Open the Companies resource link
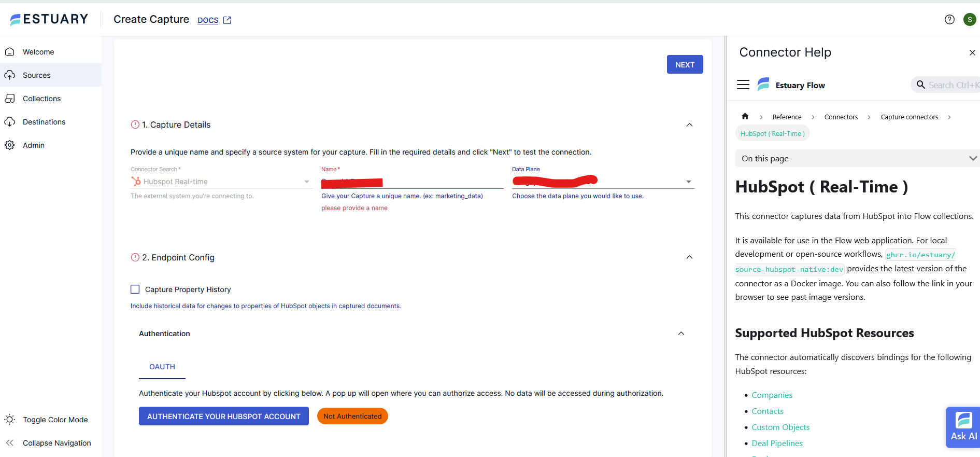The width and height of the screenshot is (980, 457). pos(772,395)
